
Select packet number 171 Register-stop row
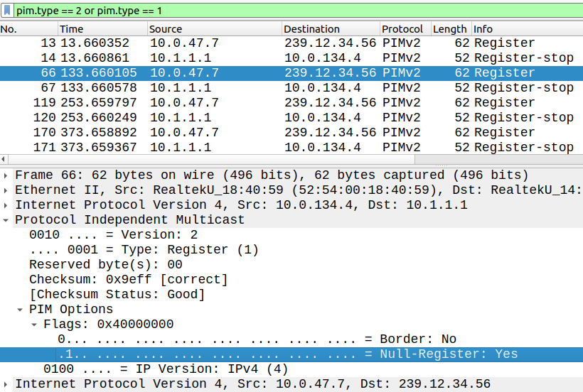coord(291,147)
